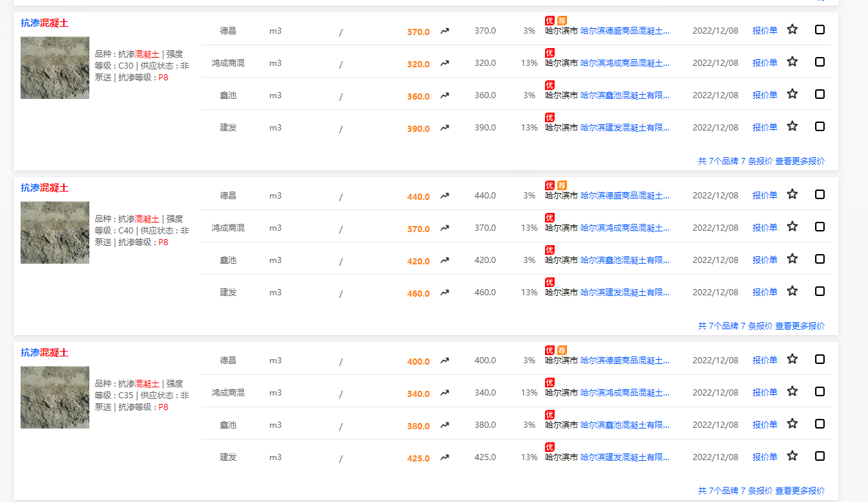Image resolution: width=868 pixels, height=502 pixels.
Task: Star the 鑫池 420.0 quote
Action: [x=792, y=259]
